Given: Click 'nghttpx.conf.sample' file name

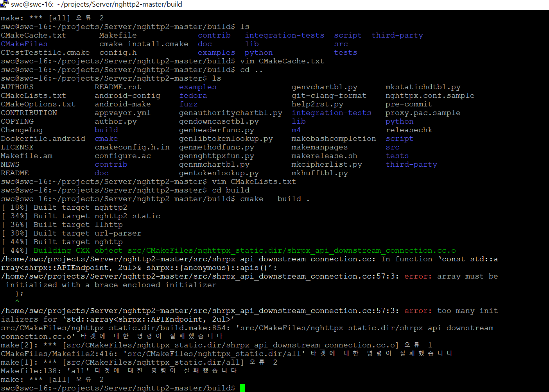Looking at the screenshot, I should [430, 95].
